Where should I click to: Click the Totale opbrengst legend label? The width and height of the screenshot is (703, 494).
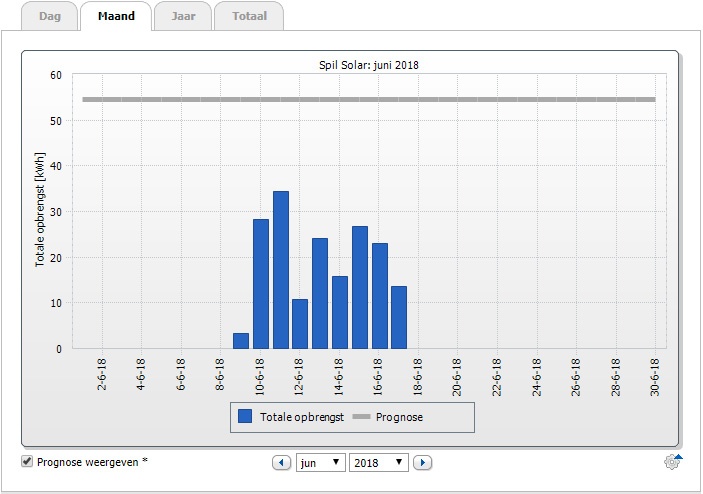(x=302, y=417)
